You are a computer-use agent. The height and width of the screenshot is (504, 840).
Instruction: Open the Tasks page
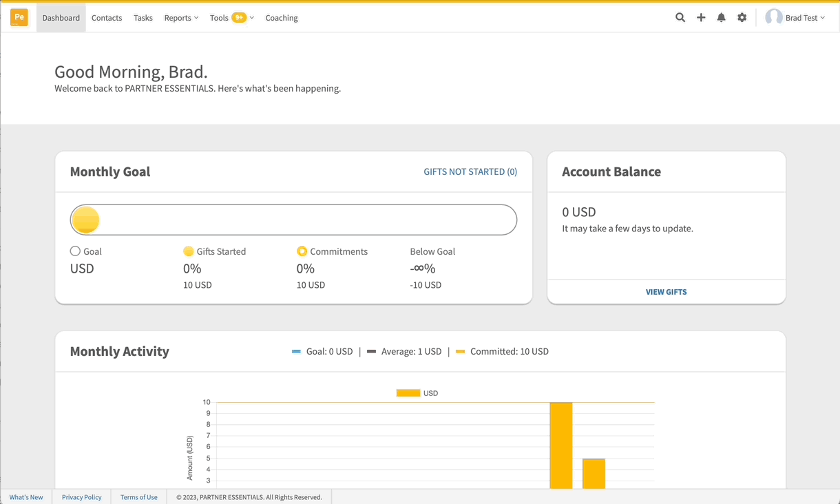coord(143,18)
